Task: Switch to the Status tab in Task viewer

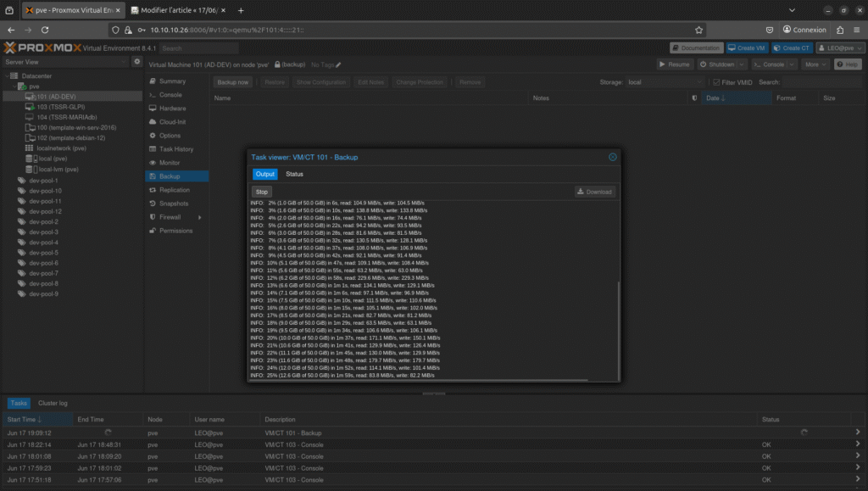Action: (294, 174)
